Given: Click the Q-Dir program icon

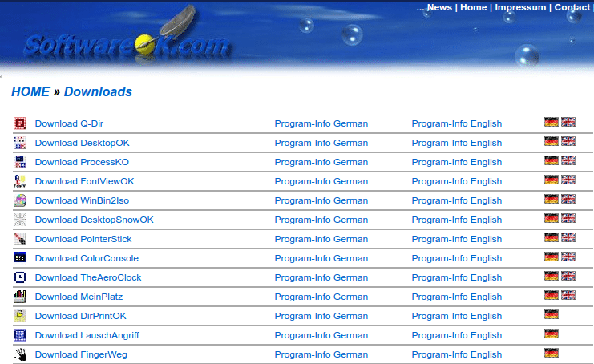Looking at the screenshot, I should pyautogui.click(x=20, y=123).
